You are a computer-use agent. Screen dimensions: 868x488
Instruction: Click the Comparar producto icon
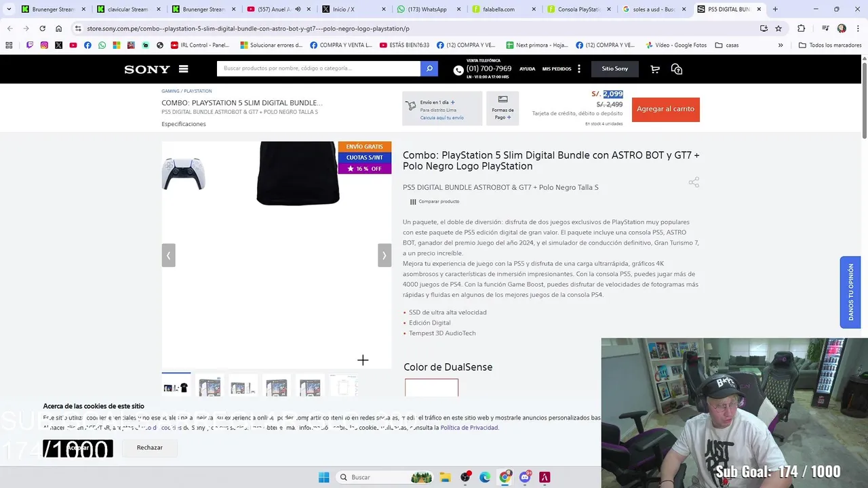coord(413,202)
